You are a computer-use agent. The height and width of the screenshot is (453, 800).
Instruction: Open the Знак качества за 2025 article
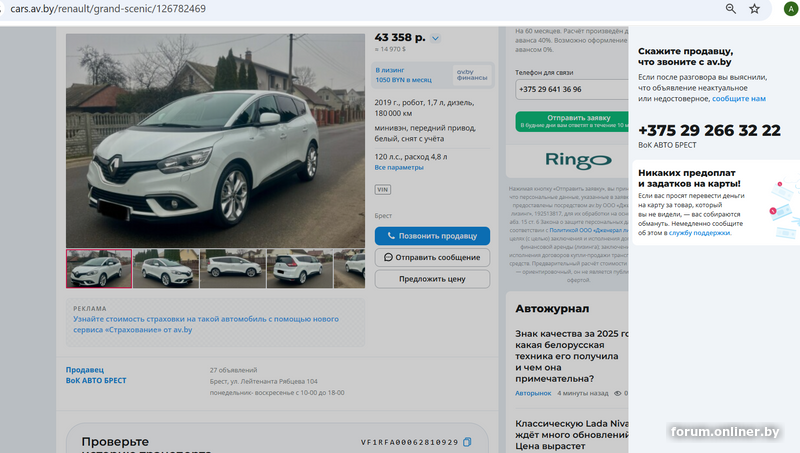click(571, 356)
